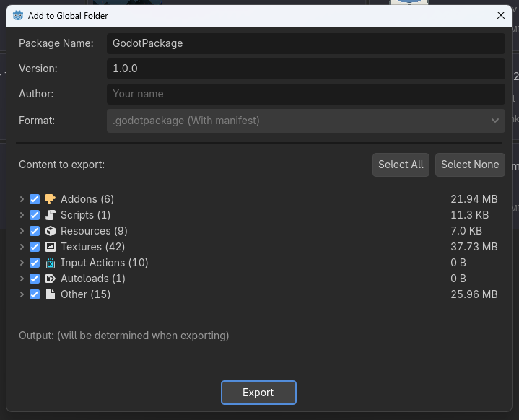Uncheck the Addons checkbox
This screenshot has width=519, height=420.
click(x=35, y=199)
